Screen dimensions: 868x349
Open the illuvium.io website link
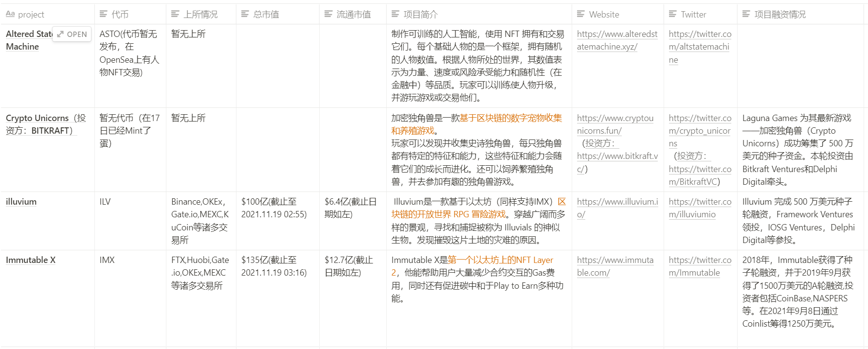617,208
